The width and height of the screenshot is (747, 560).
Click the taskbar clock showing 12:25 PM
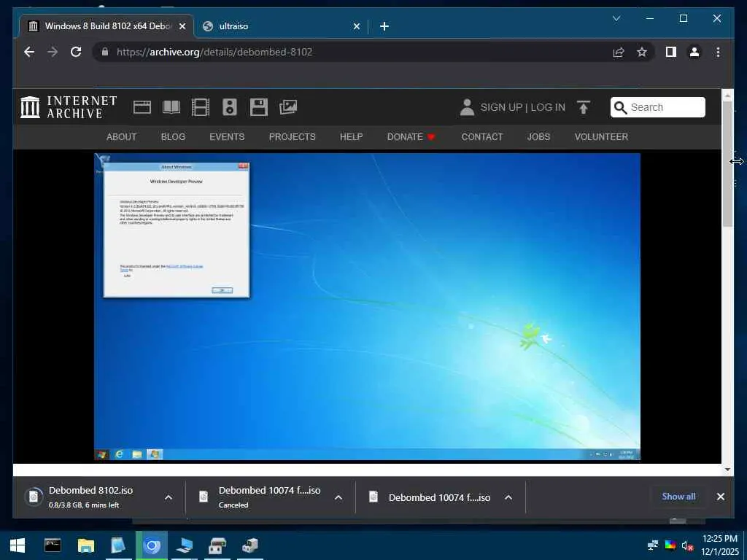point(719,545)
